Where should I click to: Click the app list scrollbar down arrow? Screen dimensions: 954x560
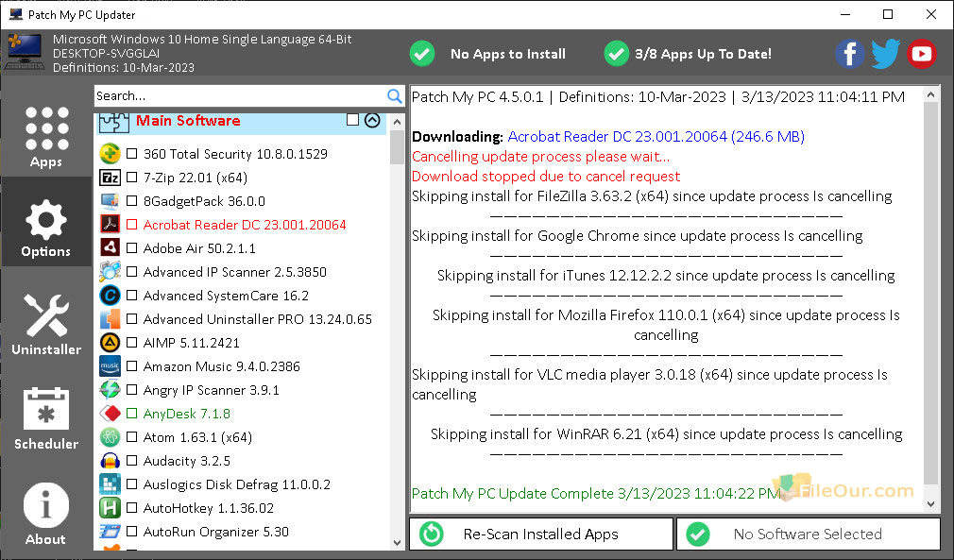click(397, 543)
